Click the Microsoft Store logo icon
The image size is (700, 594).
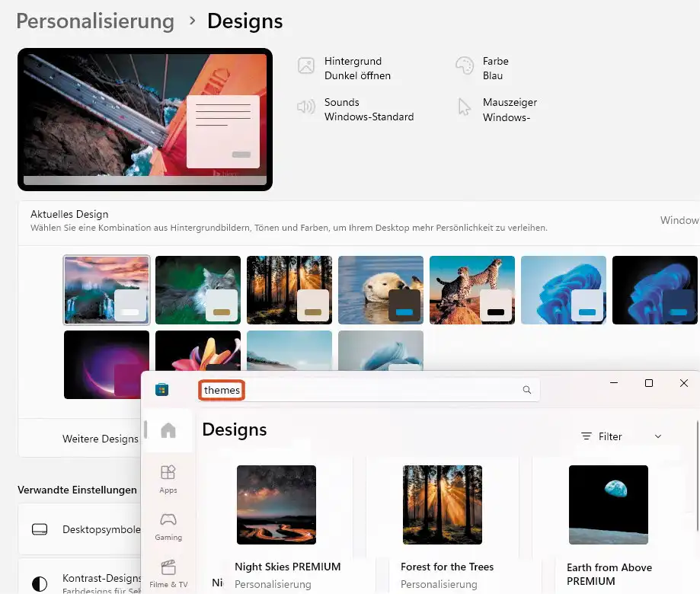pyautogui.click(x=161, y=390)
